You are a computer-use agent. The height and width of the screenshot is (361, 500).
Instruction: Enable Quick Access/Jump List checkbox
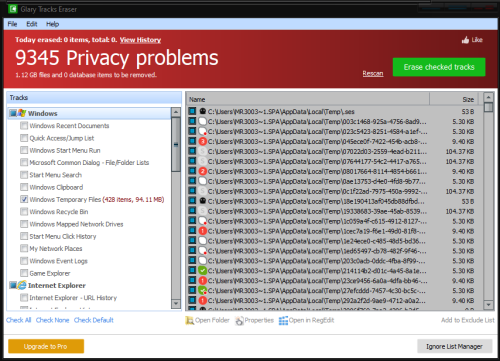pos(24,138)
